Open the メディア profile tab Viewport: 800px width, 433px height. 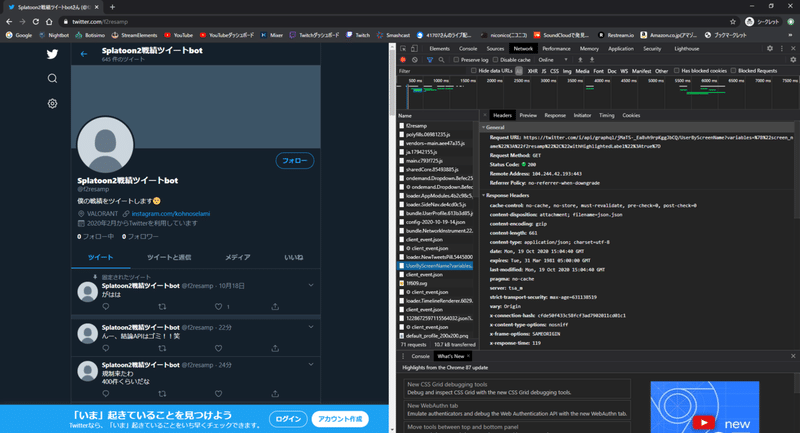tap(238, 258)
